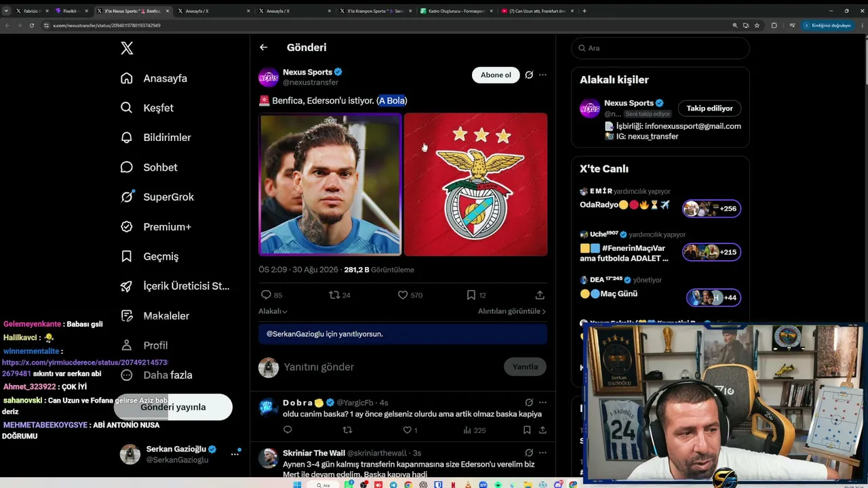Repost Dobra's reply
The image size is (868, 488).
coord(347,430)
